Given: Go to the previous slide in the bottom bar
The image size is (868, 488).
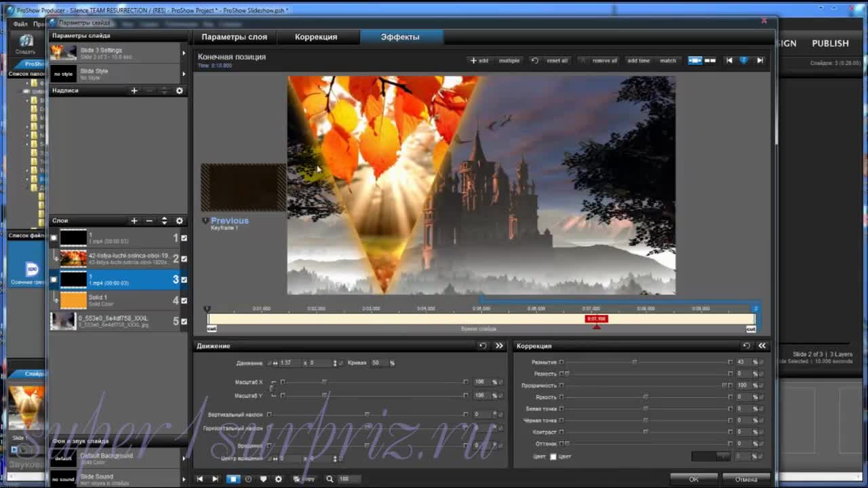Looking at the screenshot, I should pos(200,479).
